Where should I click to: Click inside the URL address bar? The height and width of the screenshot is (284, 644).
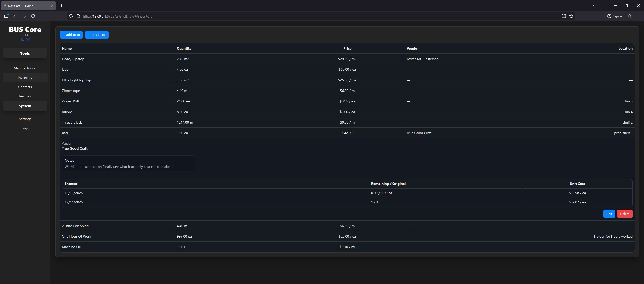point(176,16)
